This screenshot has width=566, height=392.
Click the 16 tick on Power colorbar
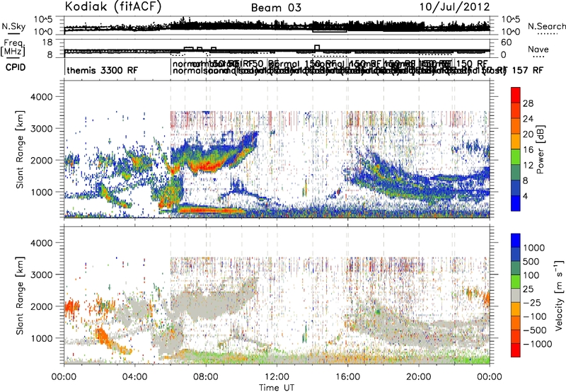pyautogui.click(x=528, y=149)
